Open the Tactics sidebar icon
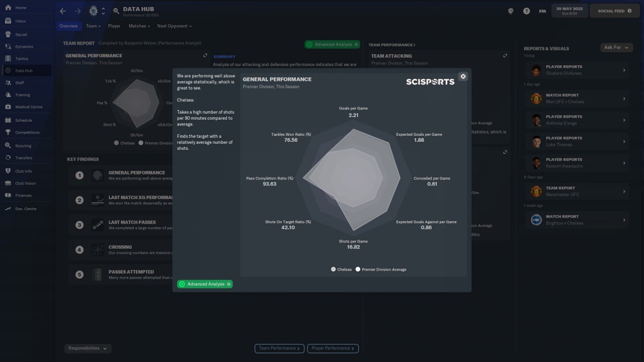The image size is (644, 362). point(8,58)
